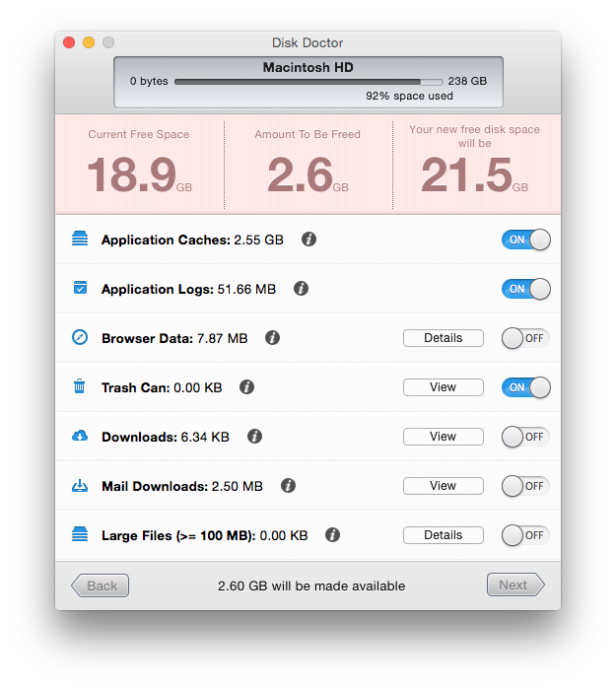Image resolution: width=616 pixels, height=689 pixels.
Task: Click the Macintosh HD disk panel title
Action: point(308,67)
